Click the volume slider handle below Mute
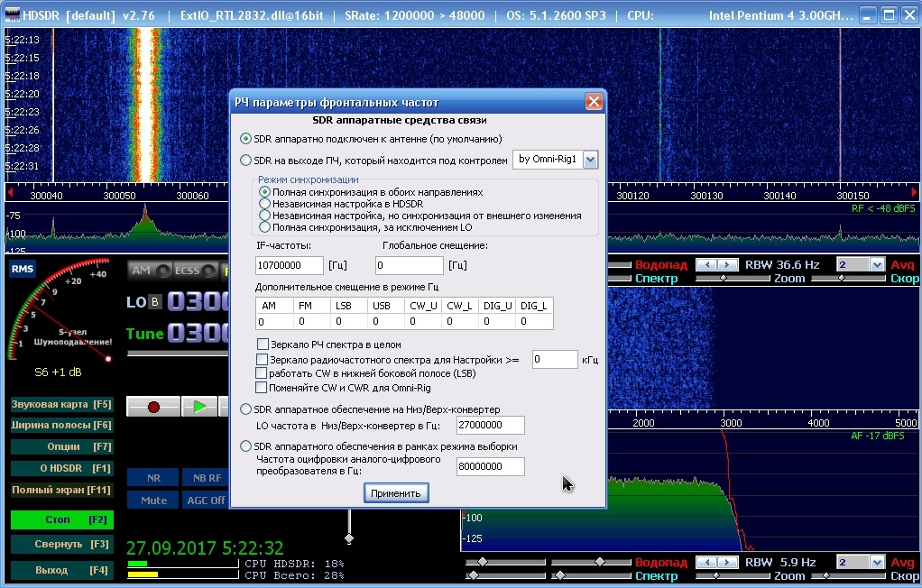The width and height of the screenshot is (922, 588). pos(349,538)
